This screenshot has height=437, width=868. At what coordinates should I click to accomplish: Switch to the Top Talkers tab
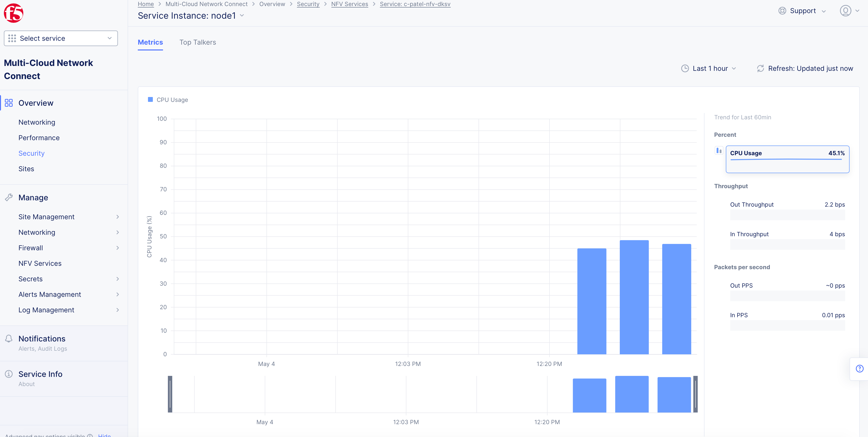197,42
